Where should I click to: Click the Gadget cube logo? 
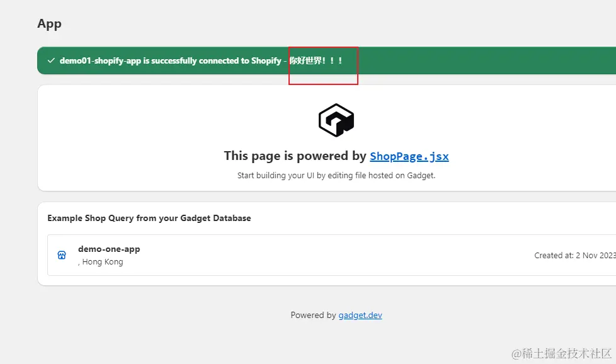[336, 120]
